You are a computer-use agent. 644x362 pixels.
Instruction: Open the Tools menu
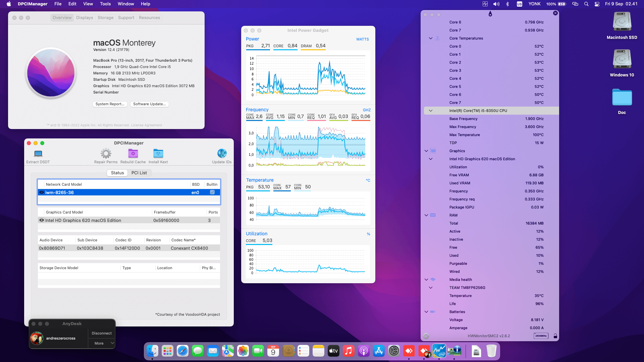(x=105, y=4)
